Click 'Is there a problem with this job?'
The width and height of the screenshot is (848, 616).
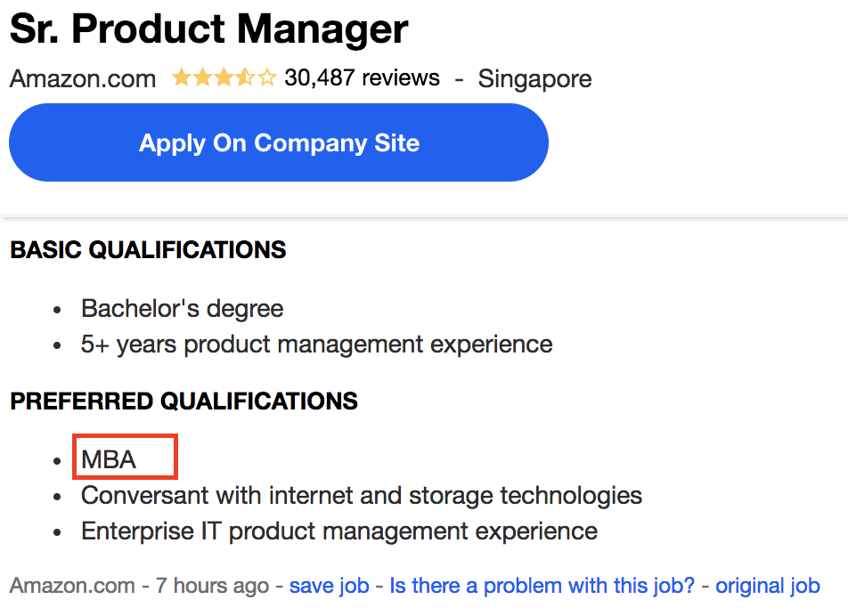coord(542,586)
